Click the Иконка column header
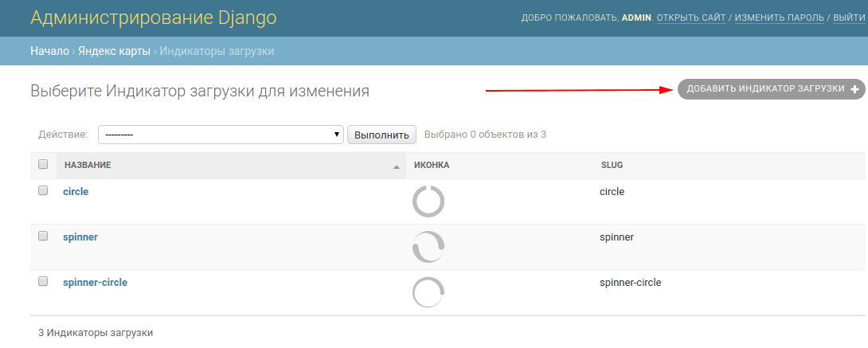868x348 pixels. (432, 165)
